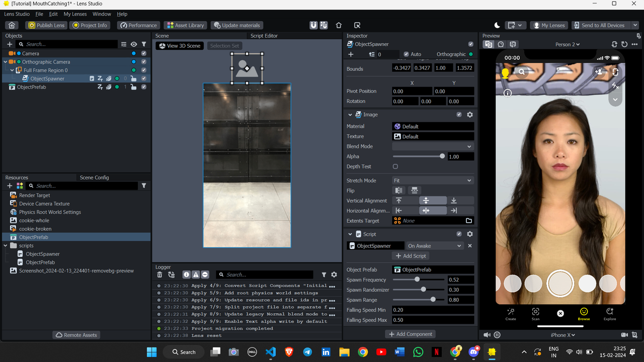Open Stretch Mode dropdown showing Fit
The height and width of the screenshot is (362, 644).
click(x=433, y=180)
